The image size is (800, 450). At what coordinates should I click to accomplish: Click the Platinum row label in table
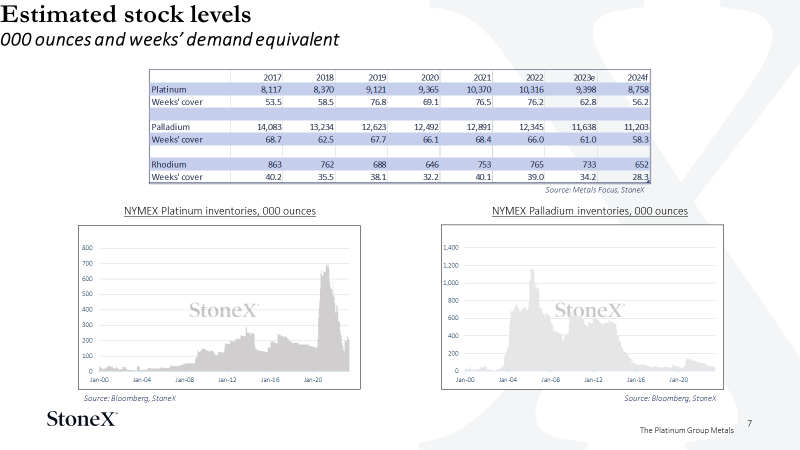pyautogui.click(x=169, y=89)
